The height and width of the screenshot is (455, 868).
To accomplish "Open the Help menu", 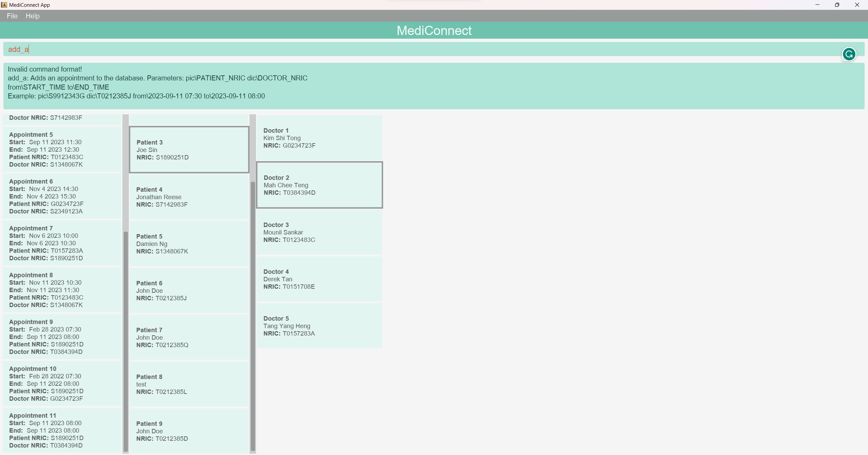I will pyautogui.click(x=33, y=16).
